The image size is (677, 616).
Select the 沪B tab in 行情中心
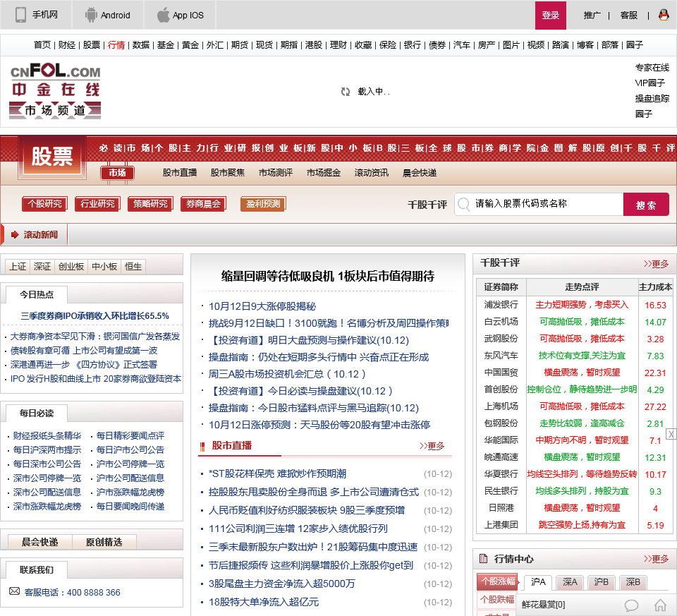click(x=602, y=582)
